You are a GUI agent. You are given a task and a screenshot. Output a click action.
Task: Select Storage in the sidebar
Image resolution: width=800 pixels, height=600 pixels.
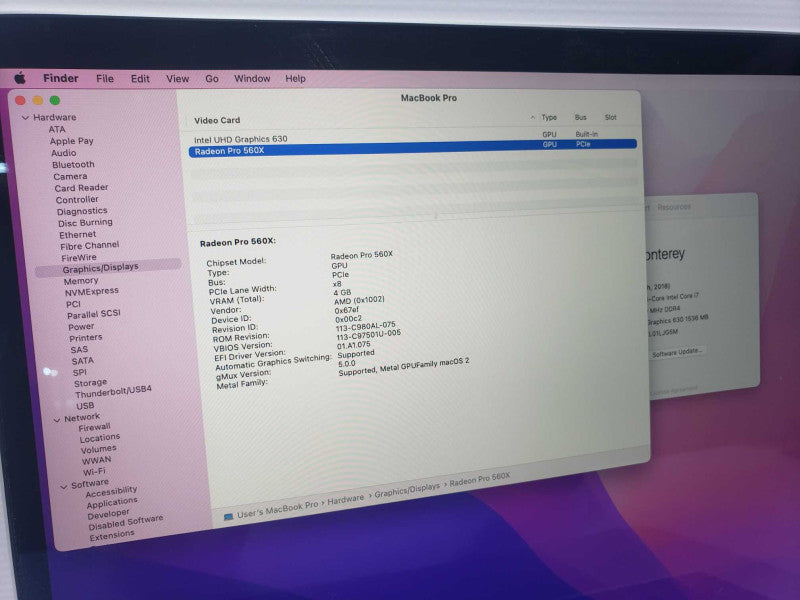tap(90, 383)
